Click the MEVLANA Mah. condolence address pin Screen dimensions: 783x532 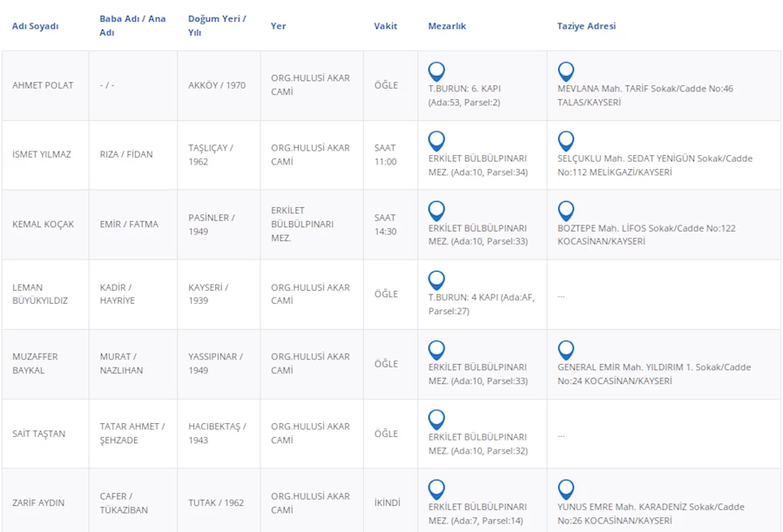(565, 71)
